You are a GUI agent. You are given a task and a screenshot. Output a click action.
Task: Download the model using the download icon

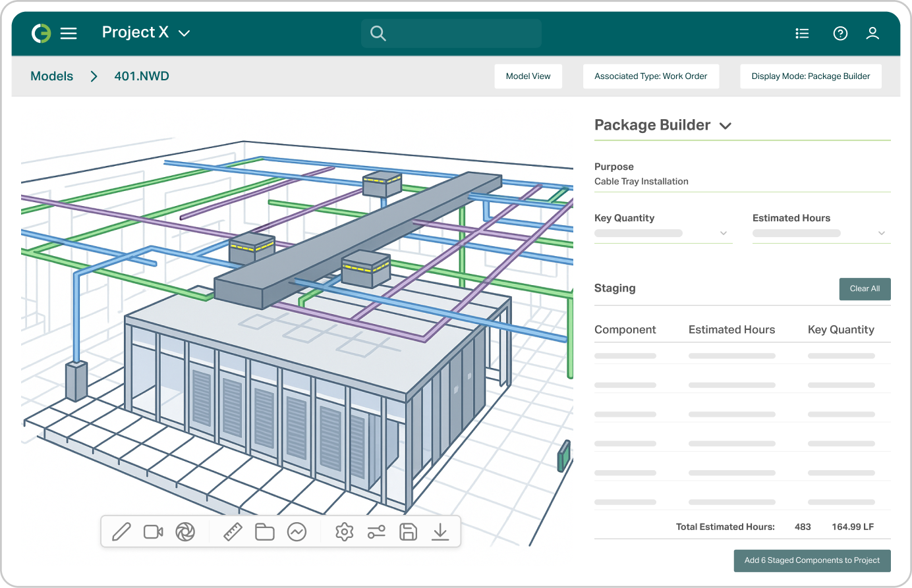440,531
